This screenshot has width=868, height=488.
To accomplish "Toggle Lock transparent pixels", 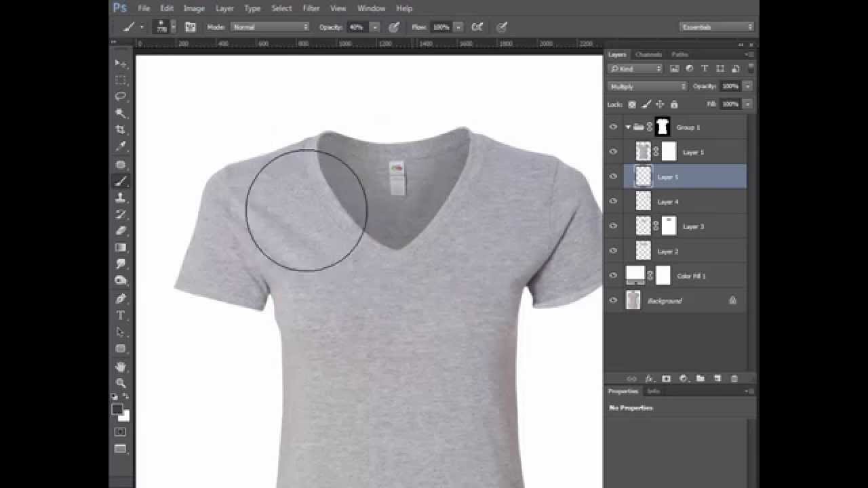I will pos(632,104).
